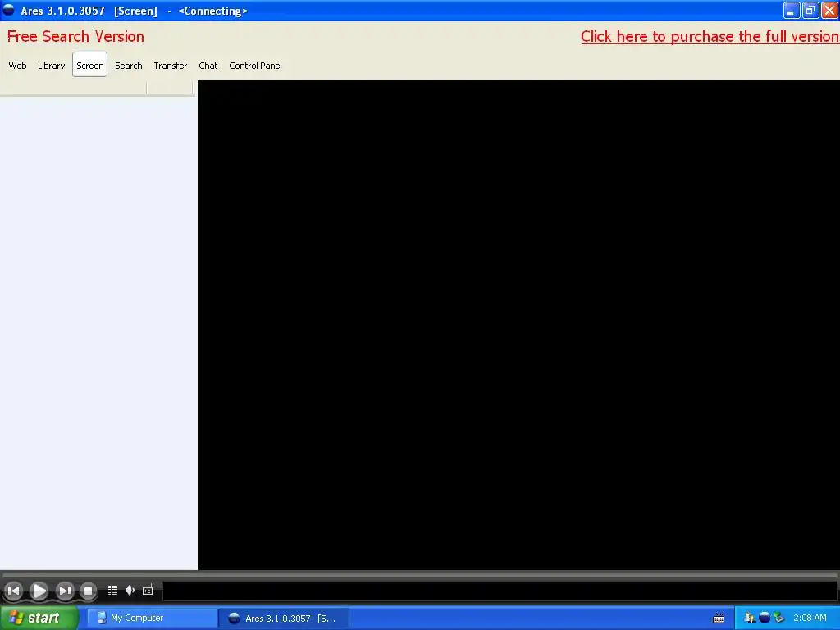Restore down the Ares window
Screen dimensions: 840x630
[x=810, y=10]
